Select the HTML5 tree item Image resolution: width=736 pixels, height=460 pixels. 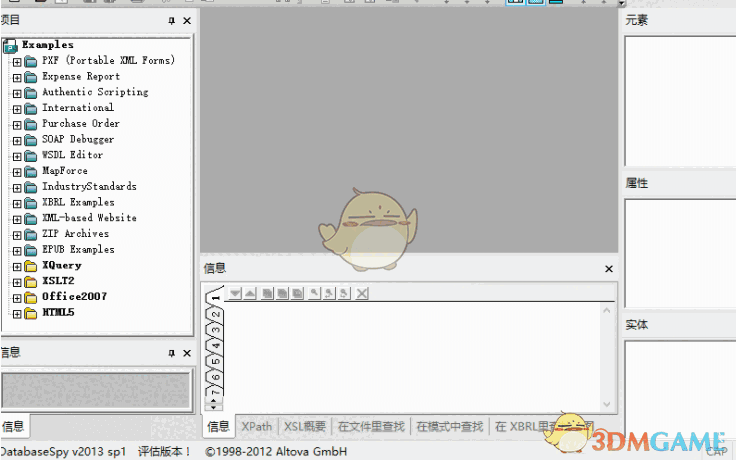58,312
